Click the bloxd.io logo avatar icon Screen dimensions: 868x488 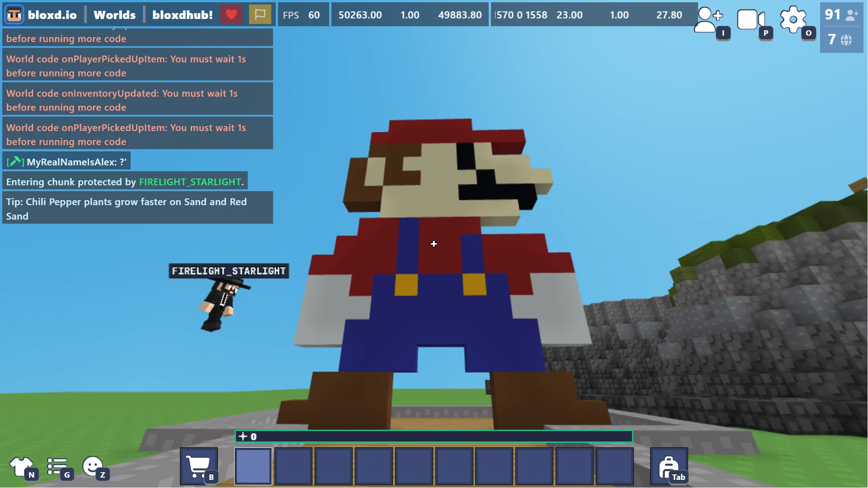(14, 14)
